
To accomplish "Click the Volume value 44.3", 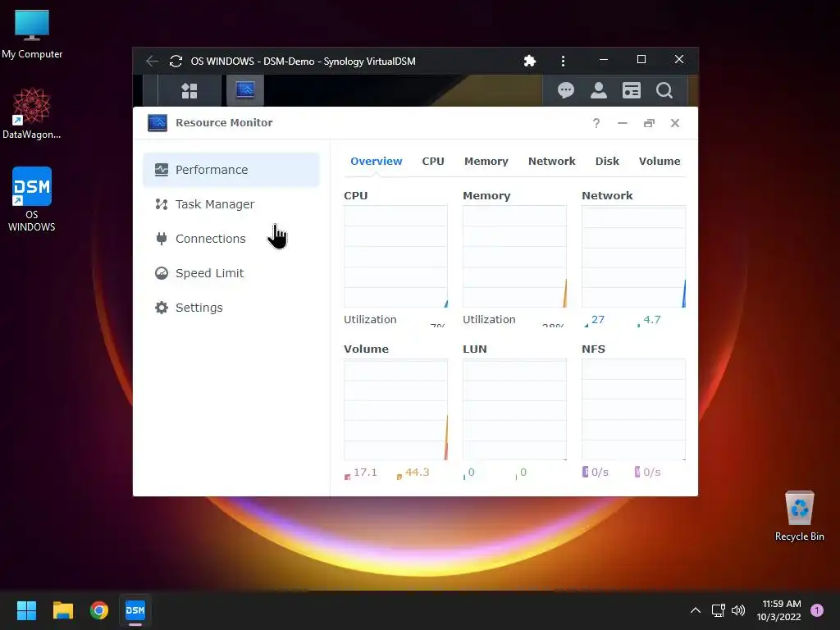I will (x=418, y=472).
